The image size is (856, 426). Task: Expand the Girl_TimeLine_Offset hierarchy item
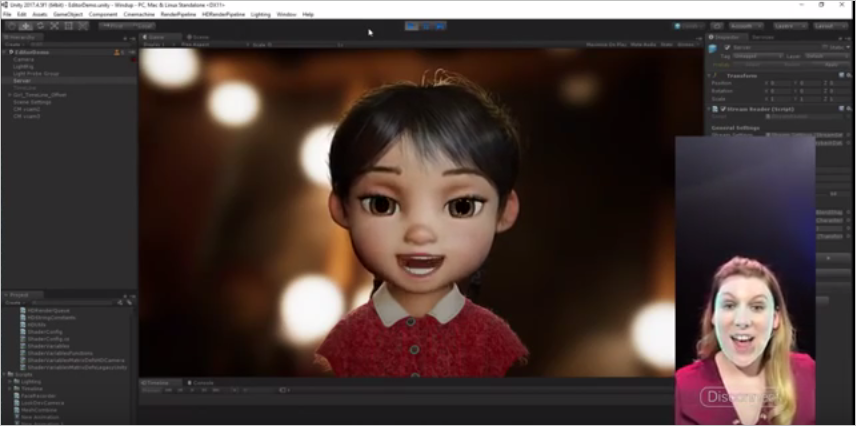pyautogui.click(x=9, y=95)
